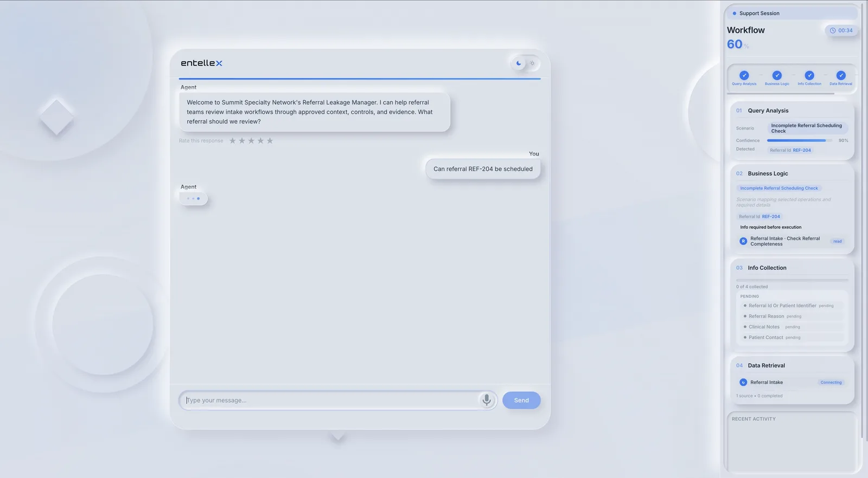Click Info required before execution label

(x=771, y=227)
